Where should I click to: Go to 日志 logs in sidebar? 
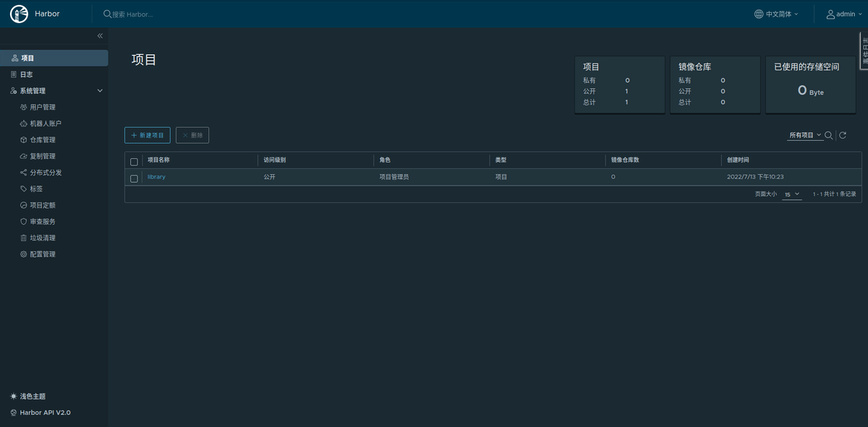coord(26,74)
